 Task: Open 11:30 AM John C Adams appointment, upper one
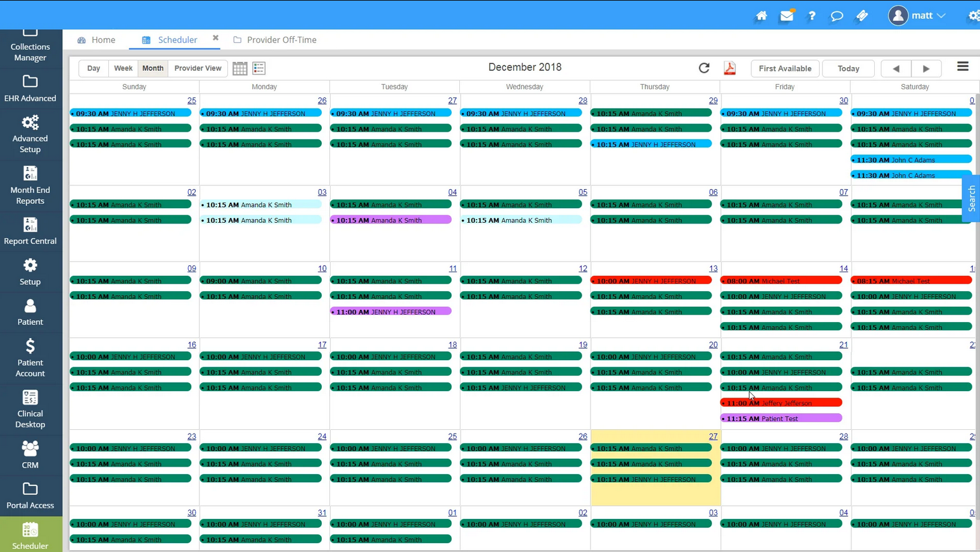tap(911, 160)
